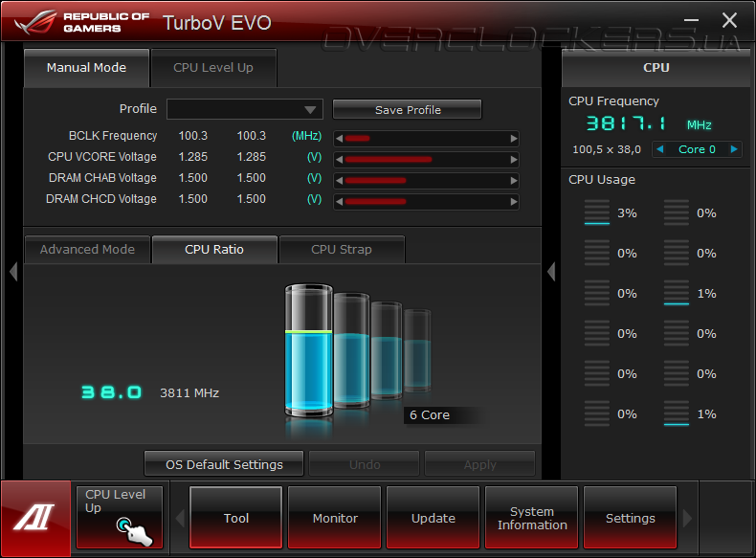Increase DRAM CHCD Voltage with right arrow
The image size is (756, 558).
[514, 202]
